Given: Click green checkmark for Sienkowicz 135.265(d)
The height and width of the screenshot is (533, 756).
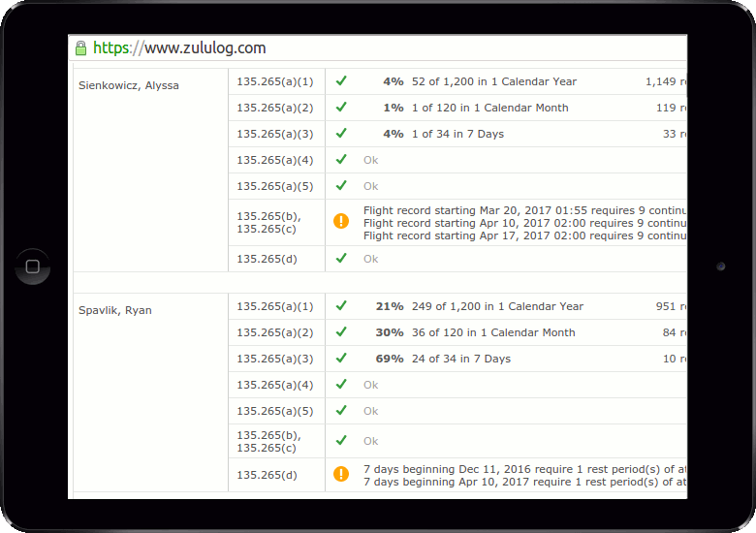Looking at the screenshot, I should pyautogui.click(x=341, y=259).
